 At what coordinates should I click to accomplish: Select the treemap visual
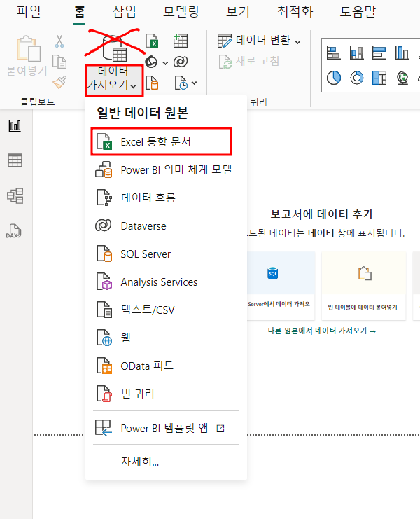click(379, 78)
